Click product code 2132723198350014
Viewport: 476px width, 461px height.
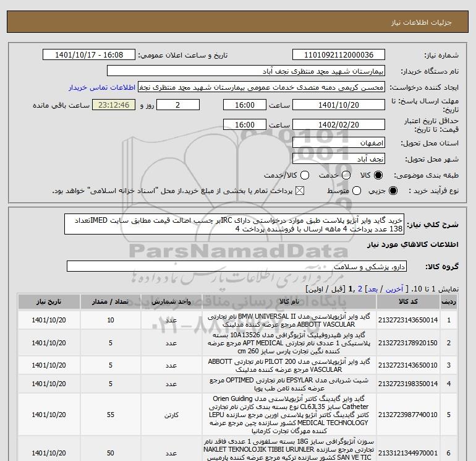click(x=408, y=384)
